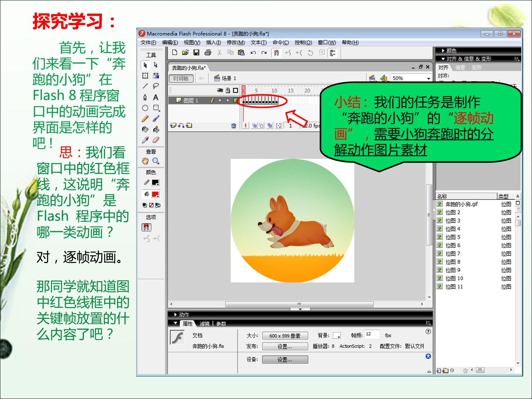Choose the Lasso tool
Screen dimensions: 532x399
coord(156,86)
